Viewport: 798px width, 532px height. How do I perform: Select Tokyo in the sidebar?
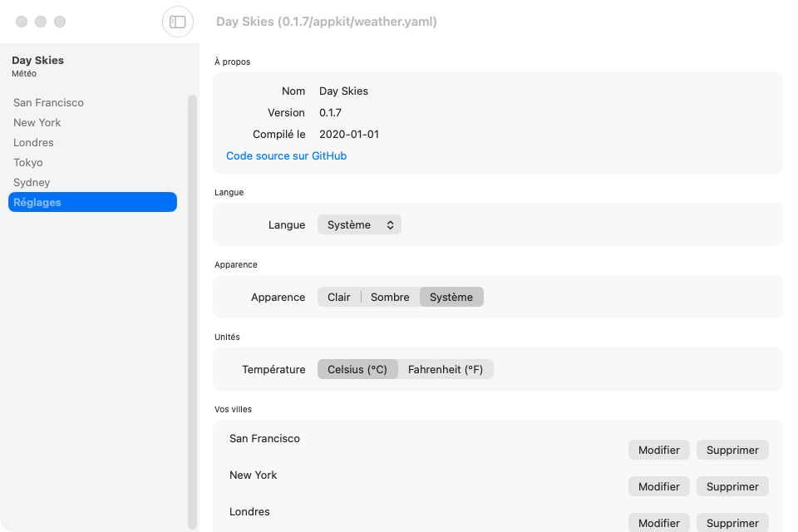coord(92,162)
